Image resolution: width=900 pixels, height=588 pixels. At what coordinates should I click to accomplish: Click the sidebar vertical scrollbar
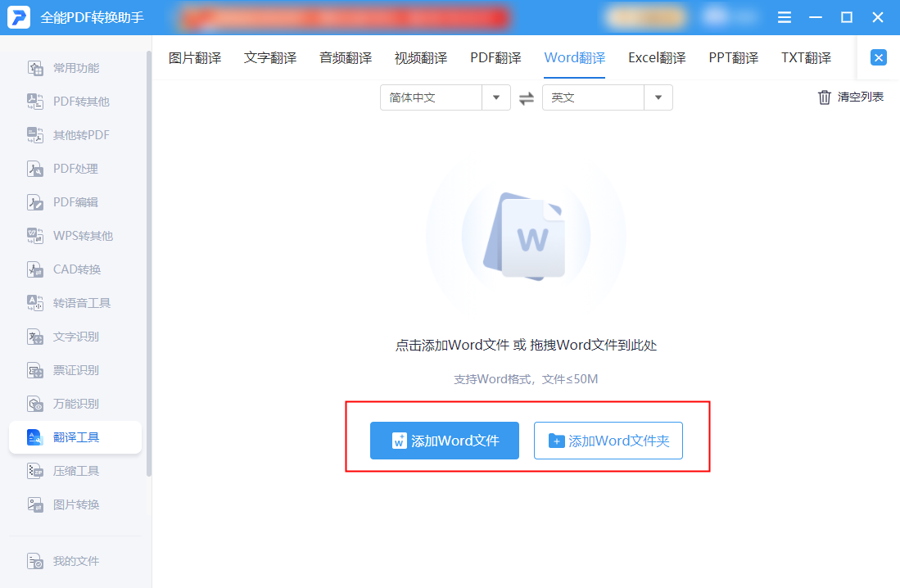point(149,265)
